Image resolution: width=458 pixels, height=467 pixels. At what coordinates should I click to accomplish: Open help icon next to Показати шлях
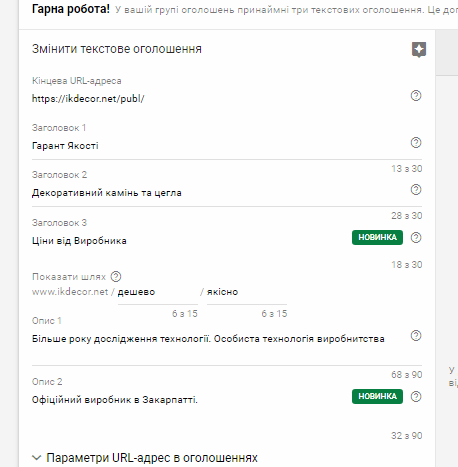point(116,276)
